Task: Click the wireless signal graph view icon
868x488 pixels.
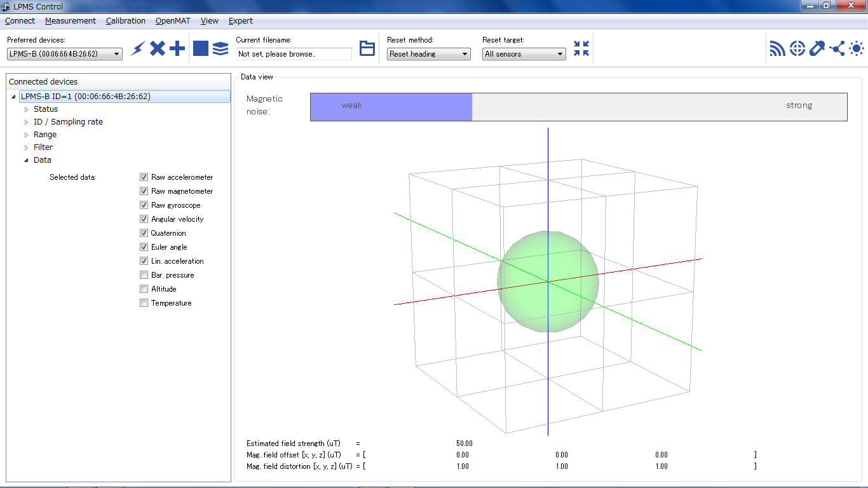Action: [777, 48]
